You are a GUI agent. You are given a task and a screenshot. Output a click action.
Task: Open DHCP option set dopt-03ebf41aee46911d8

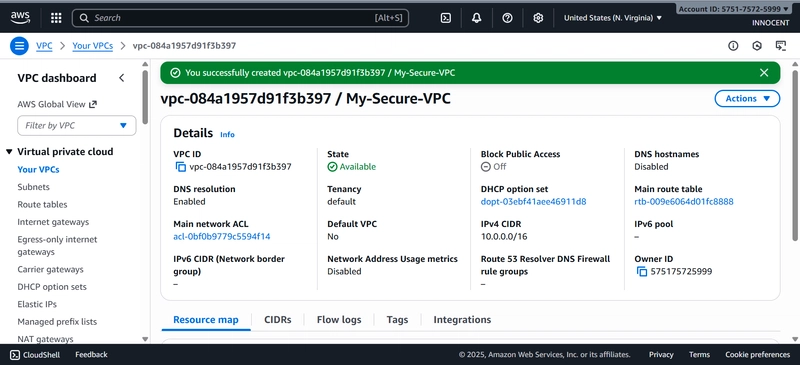tap(533, 202)
